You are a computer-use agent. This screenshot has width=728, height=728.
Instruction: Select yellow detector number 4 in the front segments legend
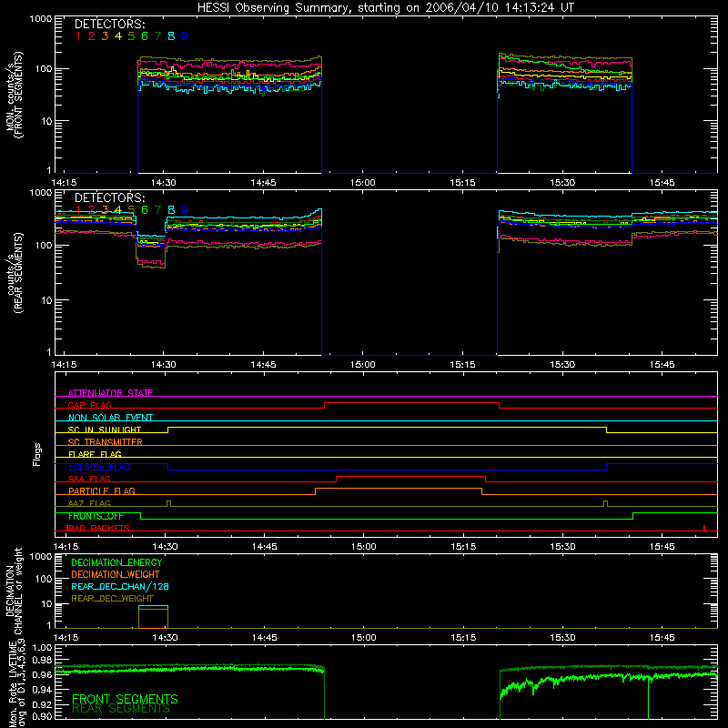click(118, 36)
